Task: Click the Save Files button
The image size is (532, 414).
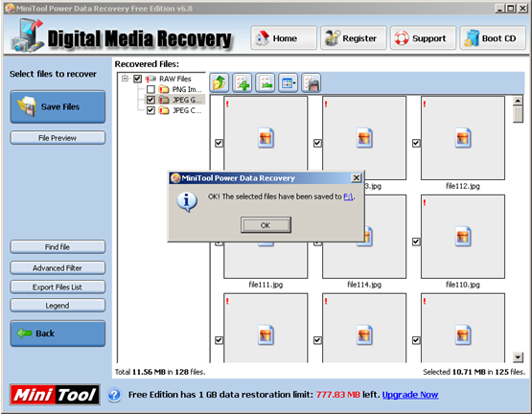Action: [x=58, y=106]
